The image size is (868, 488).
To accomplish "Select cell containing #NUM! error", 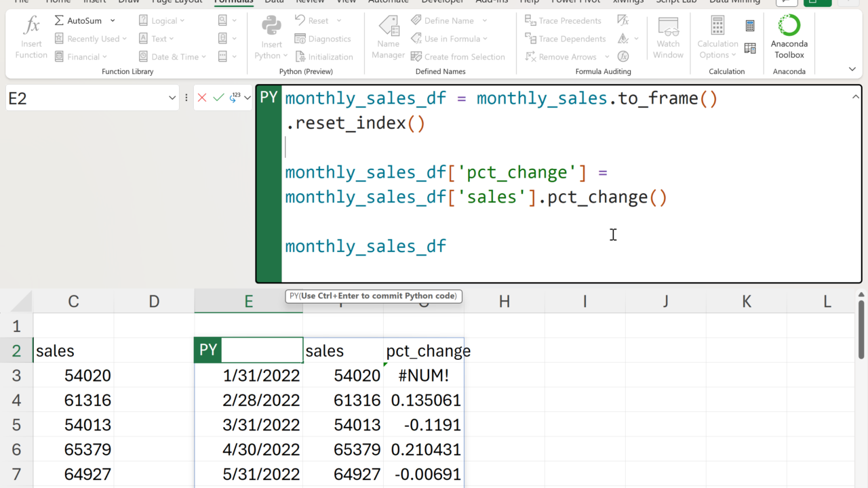I will click(x=424, y=375).
